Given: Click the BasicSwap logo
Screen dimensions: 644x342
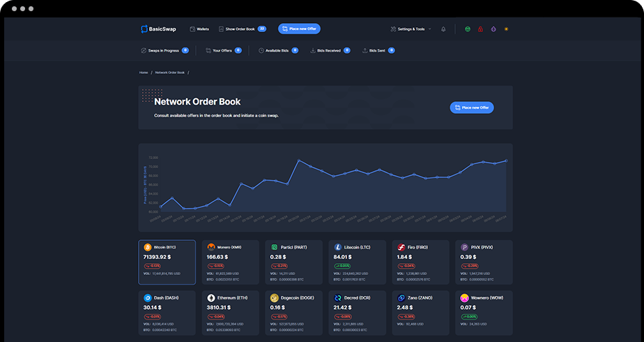Looking at the screenshot, I should 158,29.
